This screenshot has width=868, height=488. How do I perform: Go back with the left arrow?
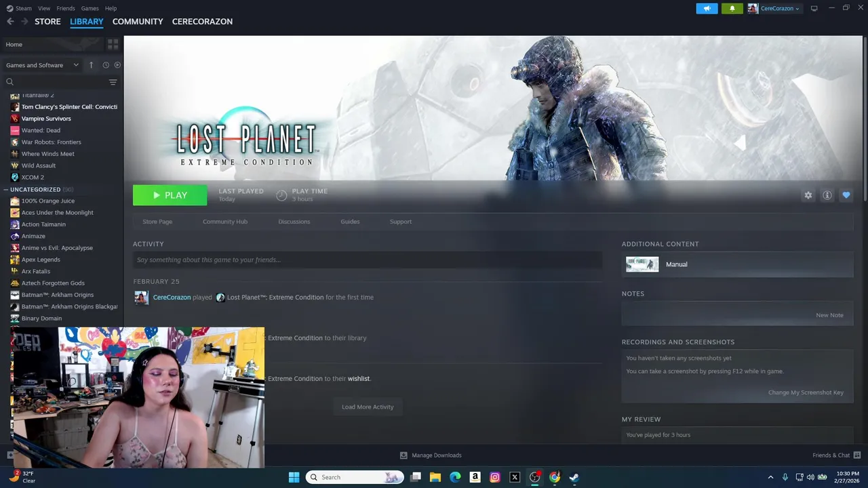[10, 22]
